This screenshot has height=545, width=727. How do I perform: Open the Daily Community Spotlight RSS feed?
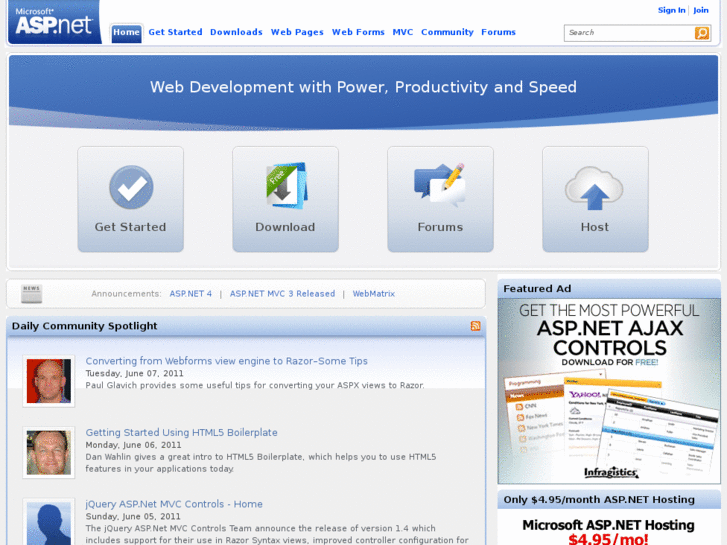(475, 326)
